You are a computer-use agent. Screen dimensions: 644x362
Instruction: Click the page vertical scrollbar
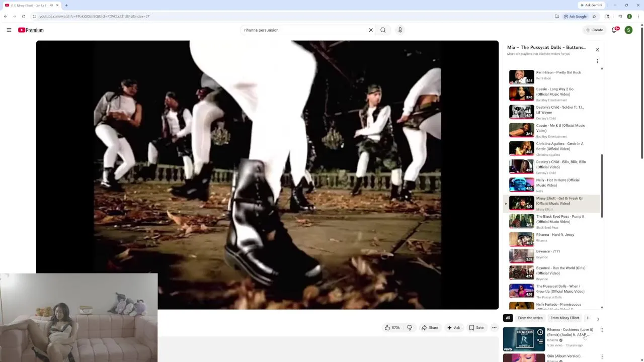641,93
